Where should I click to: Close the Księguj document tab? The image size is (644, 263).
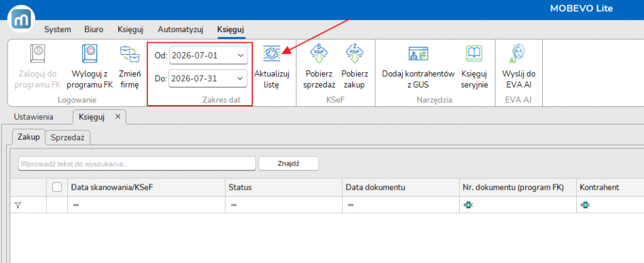point(118,116)
